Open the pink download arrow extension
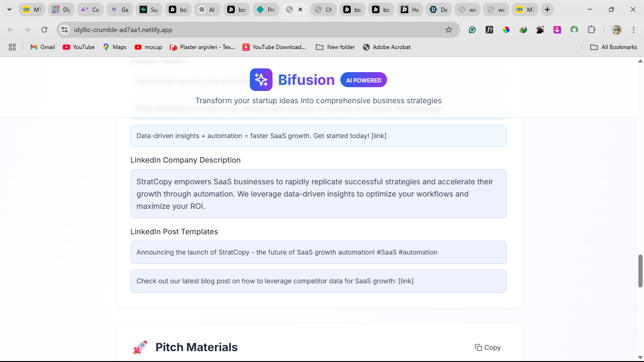 [x=557, y=30]
